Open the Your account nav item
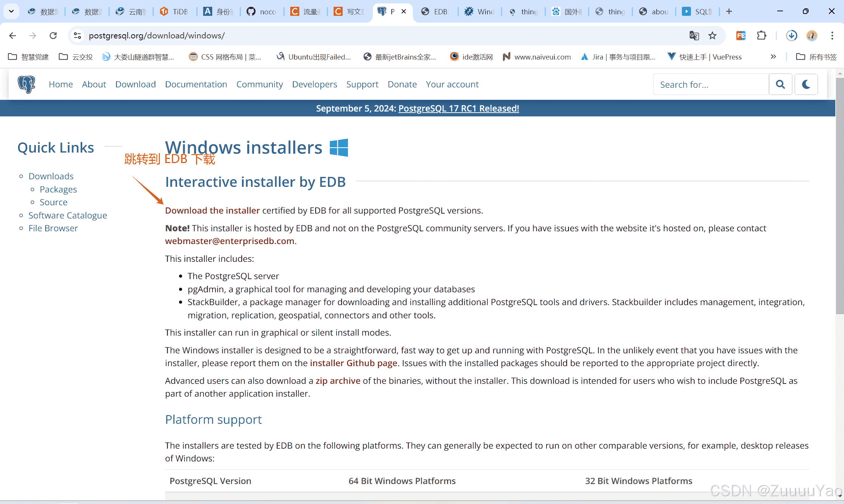844x504 pixels. click(452, 84)
